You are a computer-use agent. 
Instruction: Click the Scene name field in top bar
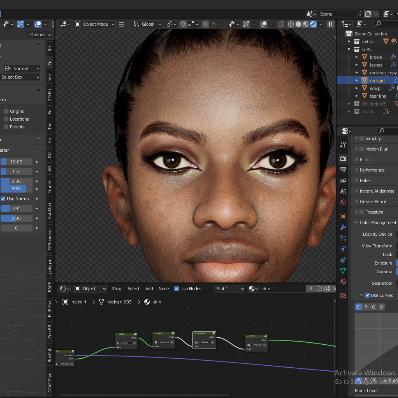[338, 14]
